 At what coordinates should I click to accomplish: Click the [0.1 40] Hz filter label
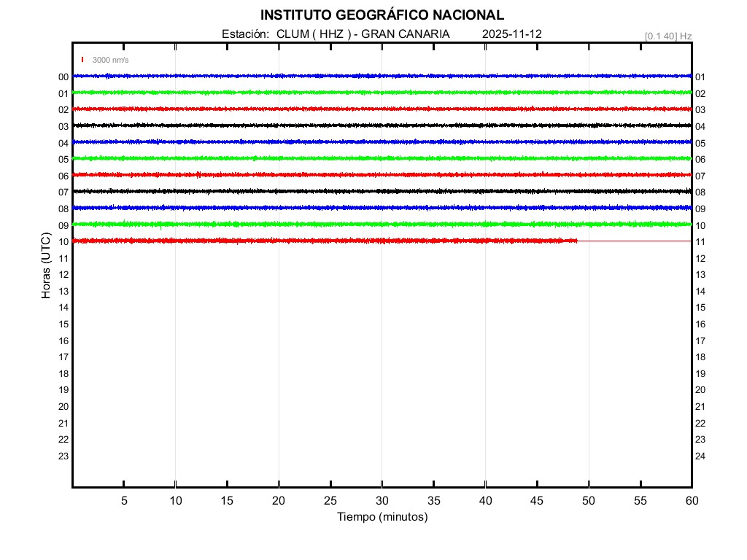click(x=667, y=36)
